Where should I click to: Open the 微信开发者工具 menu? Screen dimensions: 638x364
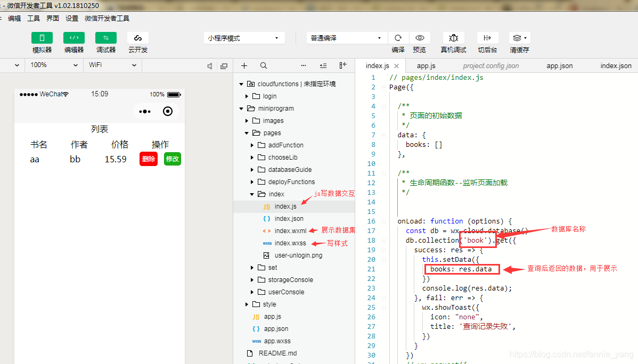coord(107,18)
